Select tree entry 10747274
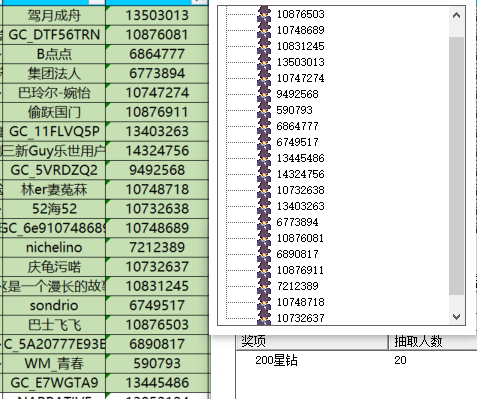Image resolution: width=477 pixels, height=399 pixels. coord(300,78)
